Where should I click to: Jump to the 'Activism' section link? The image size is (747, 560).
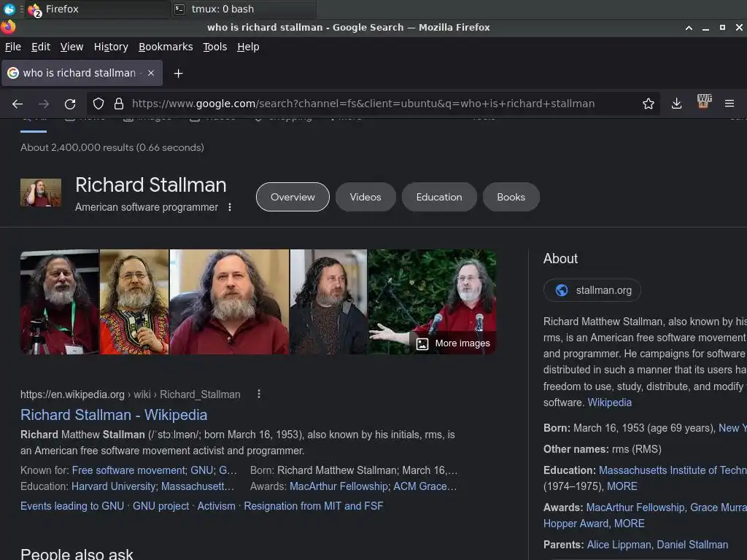(x=216, y=506)
